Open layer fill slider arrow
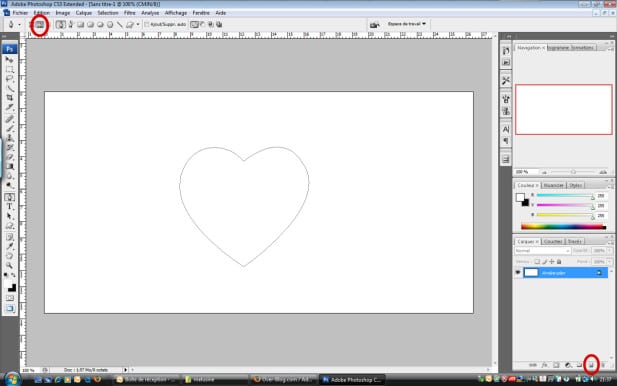Viewport: 617px width, 386px height. click(610, 262)
